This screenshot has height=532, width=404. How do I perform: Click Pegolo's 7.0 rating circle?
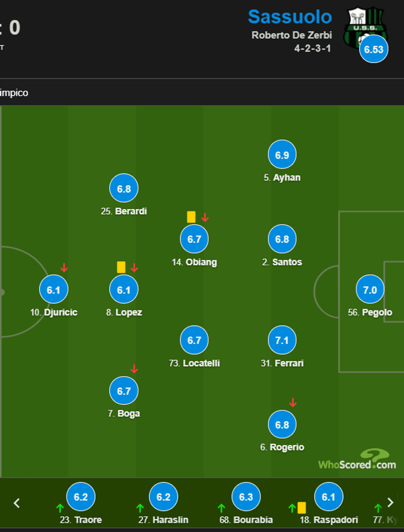pyautogui.click(x=370, y=290)
